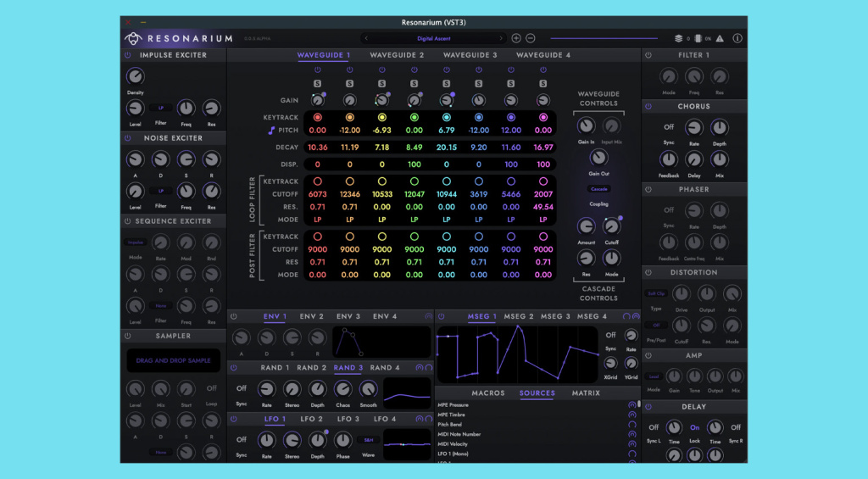Screen dimensions: 868x479
Task: Click the music note icon next to PITCH
Action: [271, 130]
